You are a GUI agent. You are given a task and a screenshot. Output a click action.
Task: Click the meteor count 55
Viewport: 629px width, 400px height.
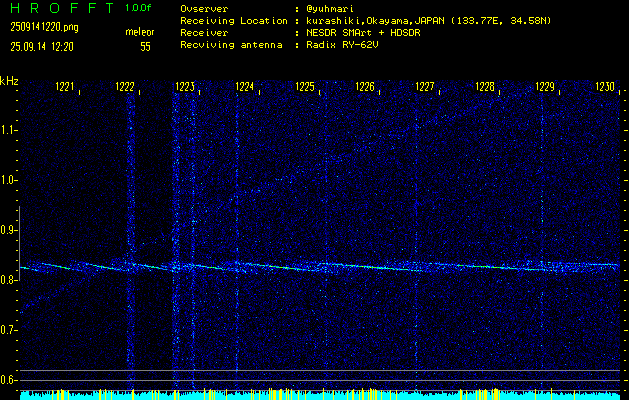145,47
